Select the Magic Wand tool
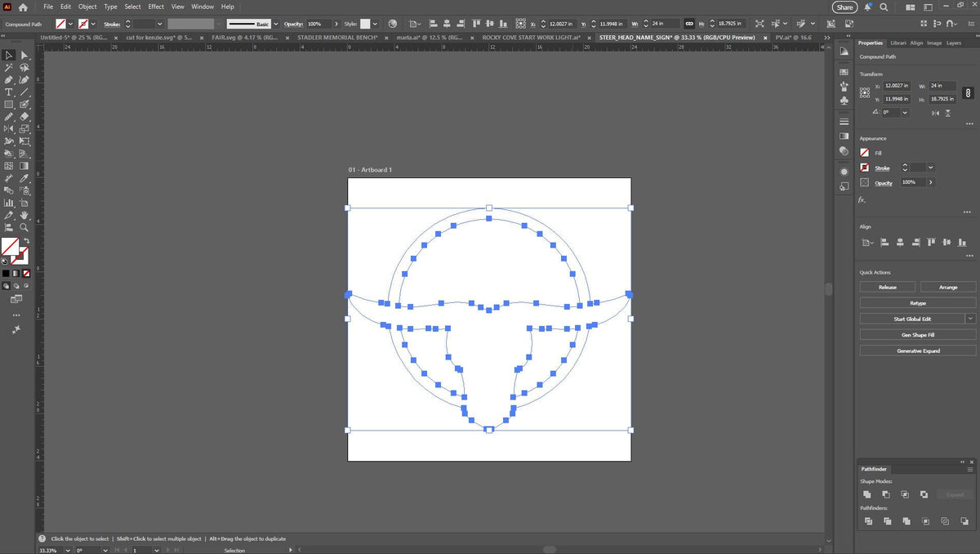Image resolution: width=980 pixels, height=554 pixels. click(x=8, y=67)
